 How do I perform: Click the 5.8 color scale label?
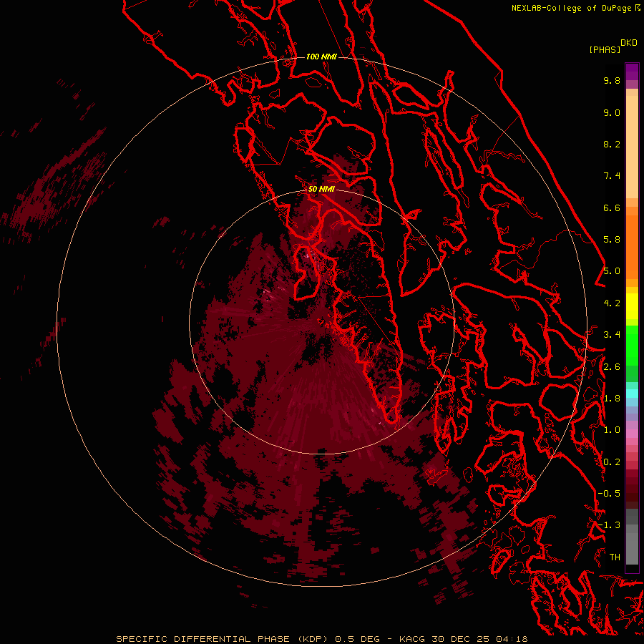click(612, 240)
